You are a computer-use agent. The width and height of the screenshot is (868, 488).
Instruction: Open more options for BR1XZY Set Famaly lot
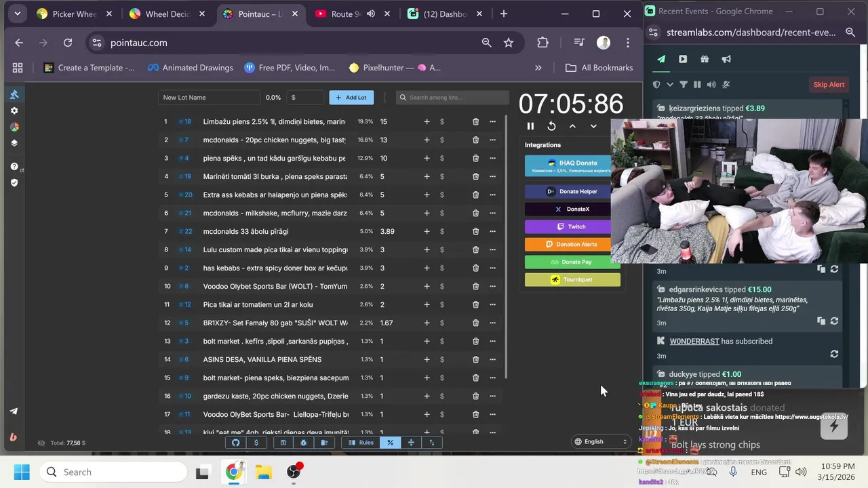(492, 323)
